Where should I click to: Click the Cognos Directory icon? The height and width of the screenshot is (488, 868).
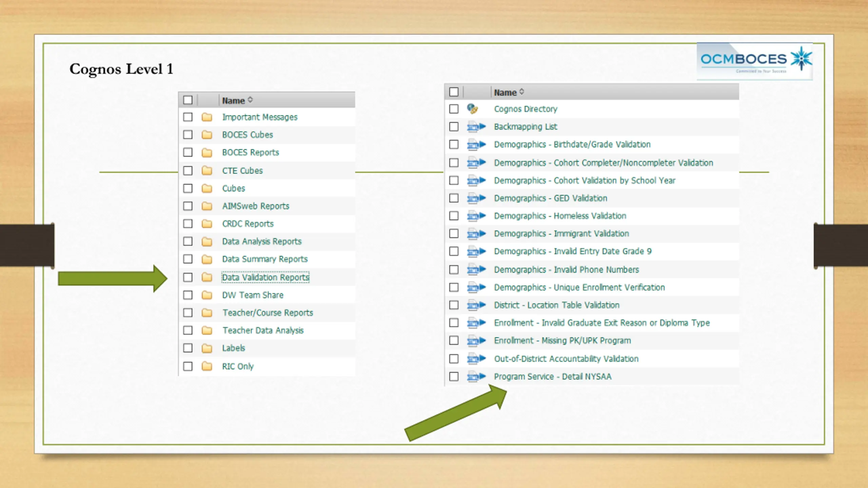point(472,109)
